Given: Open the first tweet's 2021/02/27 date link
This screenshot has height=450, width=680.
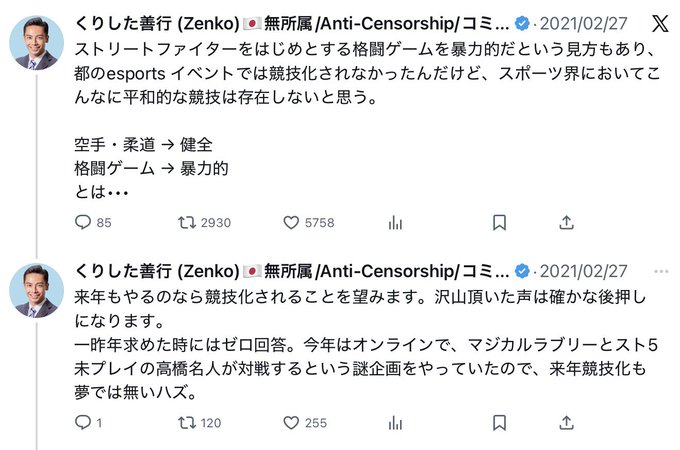Looking at the screenshot, I should coord(583,24).
